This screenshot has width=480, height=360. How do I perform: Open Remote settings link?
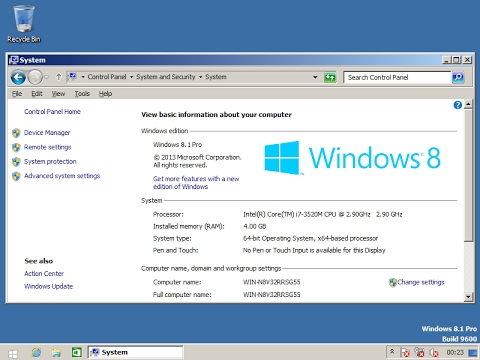48,147
